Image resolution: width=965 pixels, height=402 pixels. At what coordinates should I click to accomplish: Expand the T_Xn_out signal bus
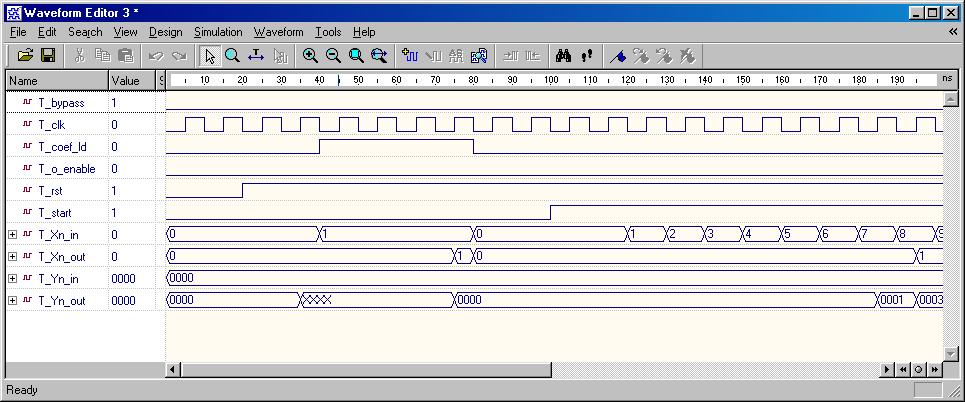(x=12, y=256)
